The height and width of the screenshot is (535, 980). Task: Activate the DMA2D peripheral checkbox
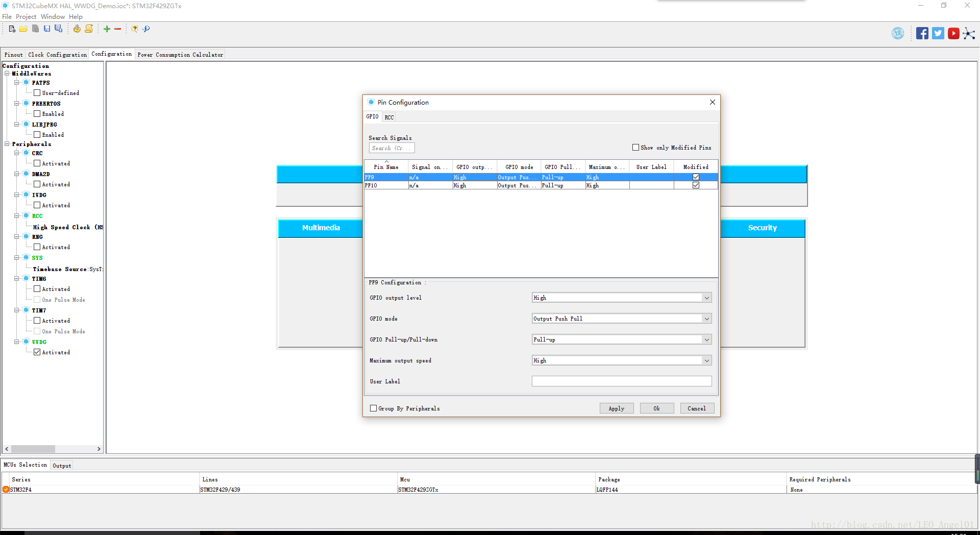[x=37, y=184]
